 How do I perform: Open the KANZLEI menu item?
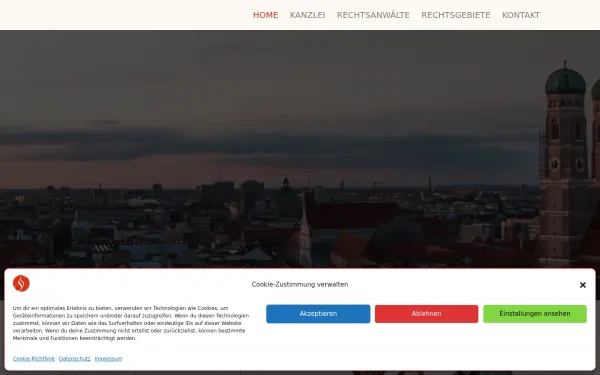pos(307,15)
